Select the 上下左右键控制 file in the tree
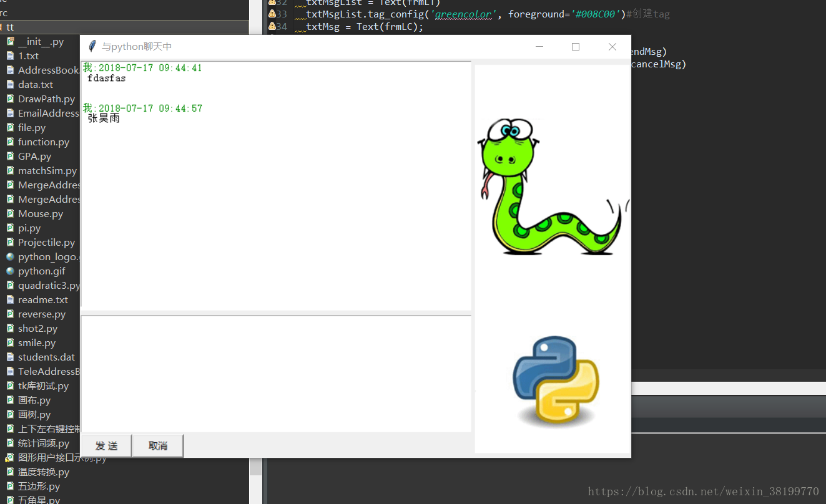The width and height of the screenshot is (826, 504). (49, 429)
